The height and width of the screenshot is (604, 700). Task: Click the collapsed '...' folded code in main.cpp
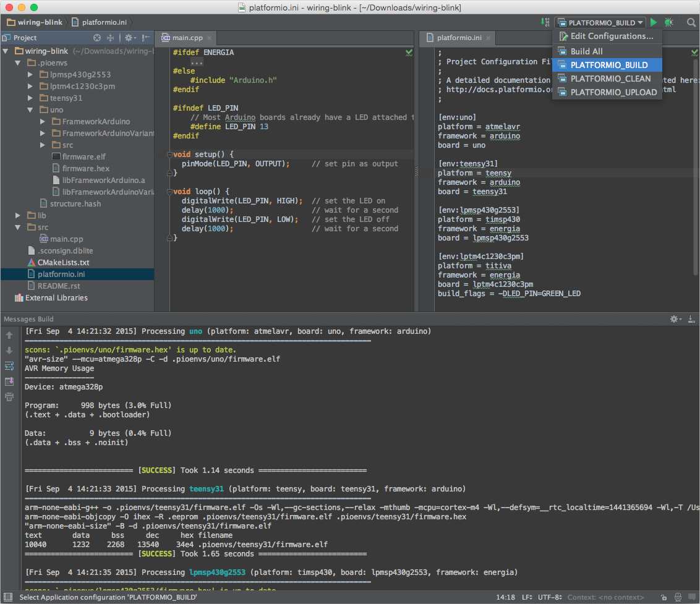(x=197, y=62)
